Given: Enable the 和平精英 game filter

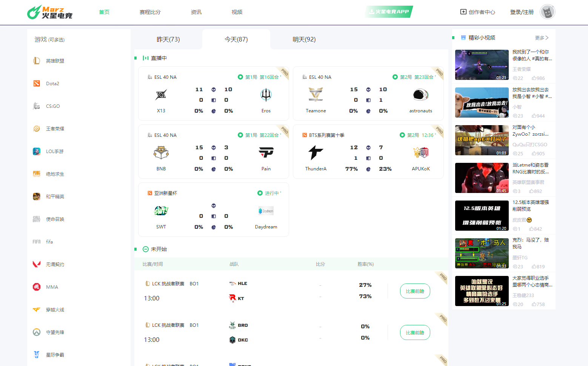Looking at the screenshot, I should [36, 196].
